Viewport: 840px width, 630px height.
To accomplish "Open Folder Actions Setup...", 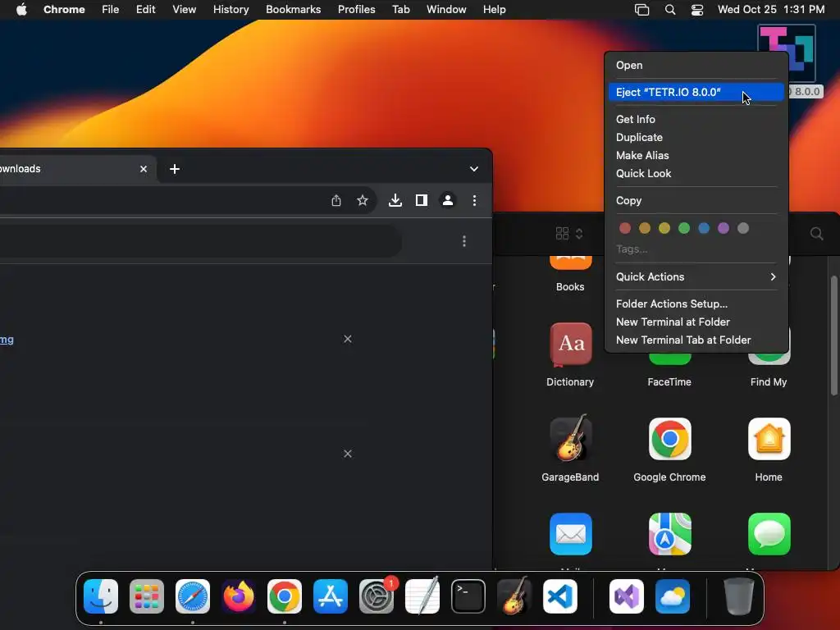I will [x=696, y=304].
